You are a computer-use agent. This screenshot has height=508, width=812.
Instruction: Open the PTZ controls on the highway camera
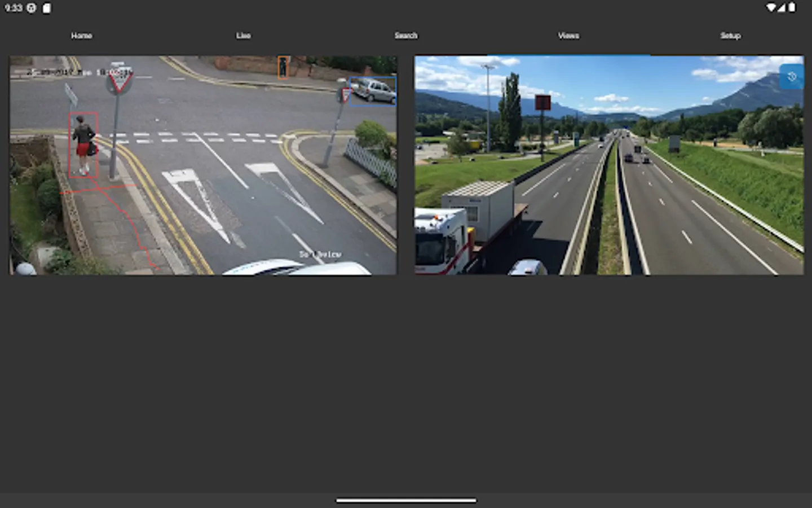(792, 76)
